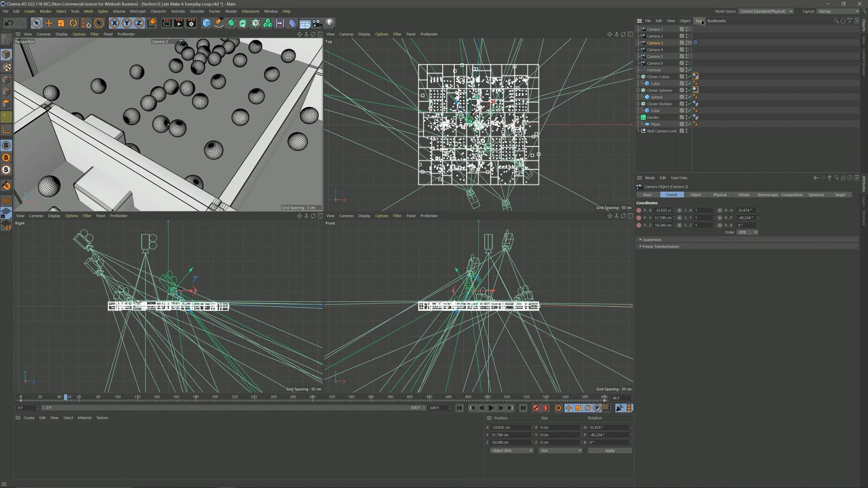Viewport: 868px width, 488px height.
Task: Open the MoGraph menu
Action: point(138,11)
